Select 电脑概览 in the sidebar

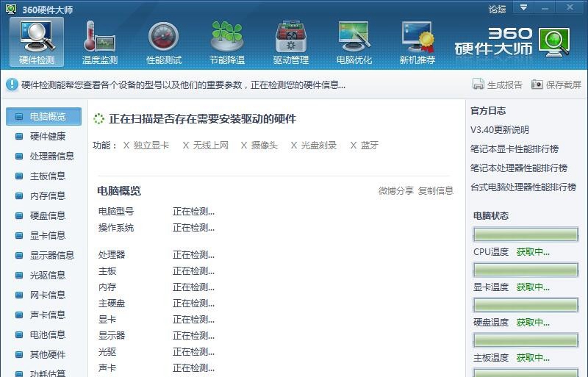click(x=43, y=116)
